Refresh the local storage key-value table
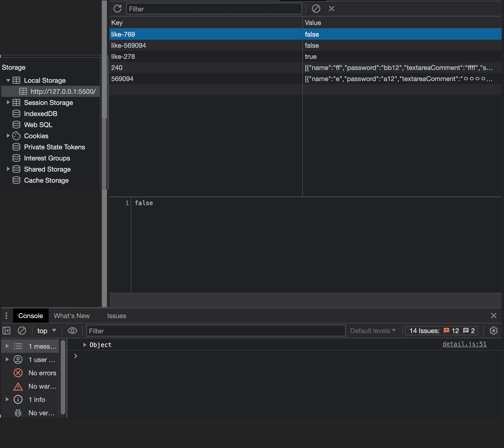The height and width of the screenshot is (448, 504). (x=117, y=9)
